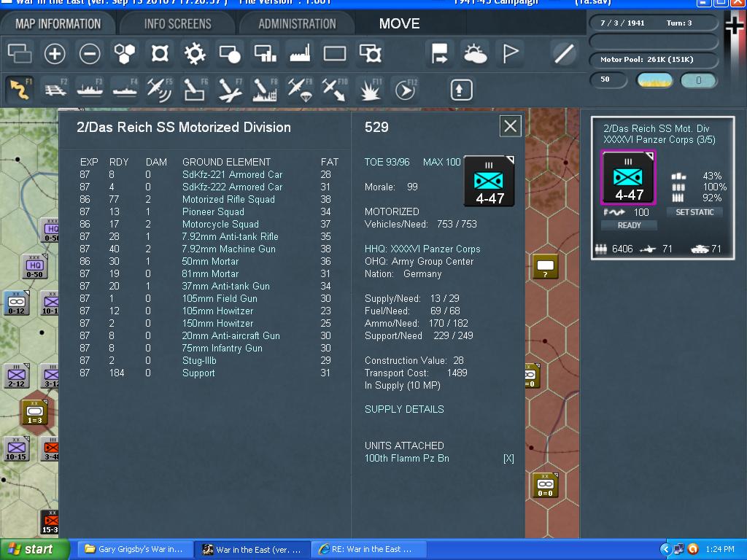Open HHQ XXXXVI Panzer Corps link
The height and width of the screenshot is (560, 747).
point(422,249)
